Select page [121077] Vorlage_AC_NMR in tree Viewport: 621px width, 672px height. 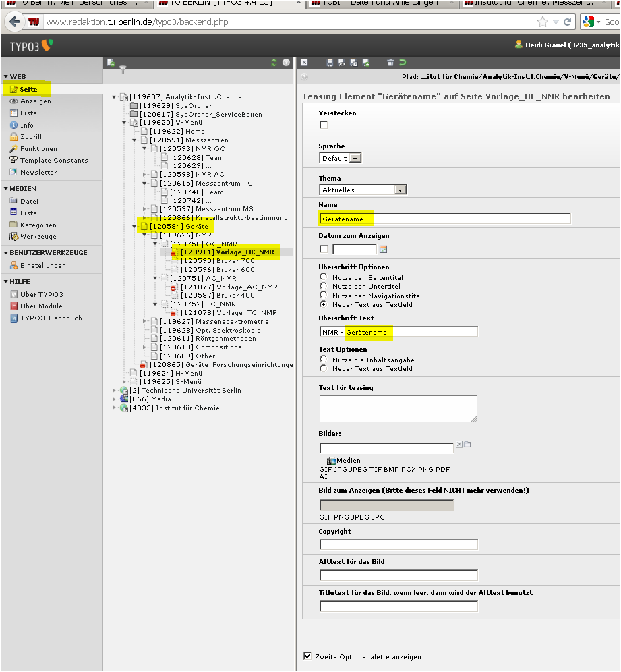(229, 287)
